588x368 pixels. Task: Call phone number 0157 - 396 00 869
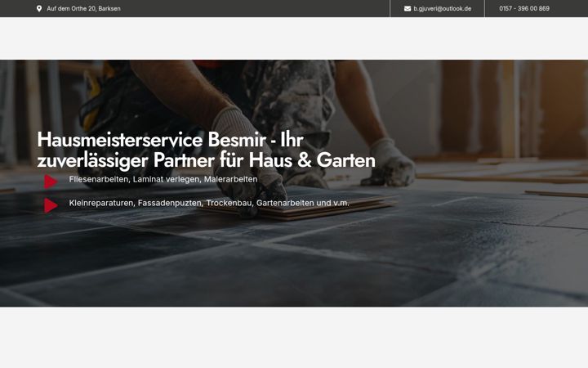[524, 9]
